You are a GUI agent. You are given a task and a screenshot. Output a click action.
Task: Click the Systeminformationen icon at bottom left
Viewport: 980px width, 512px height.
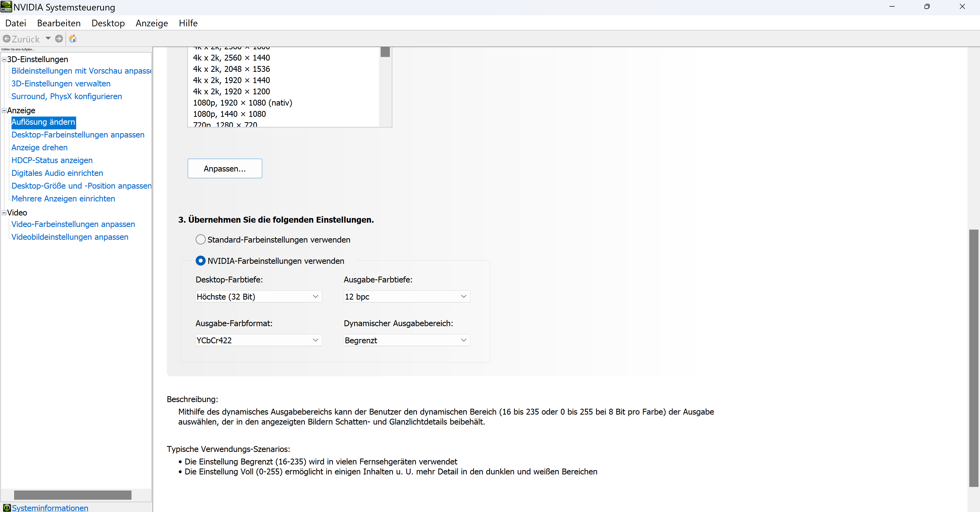pyautogui.click(x=6, y=508)
